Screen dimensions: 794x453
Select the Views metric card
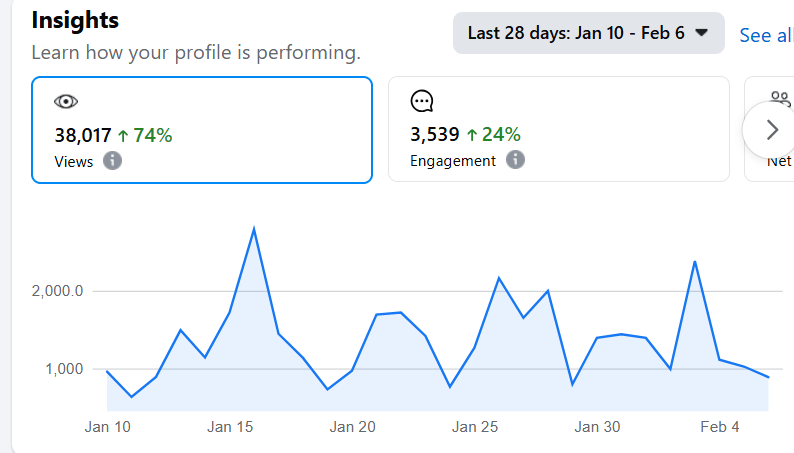[x=202, y=130]
